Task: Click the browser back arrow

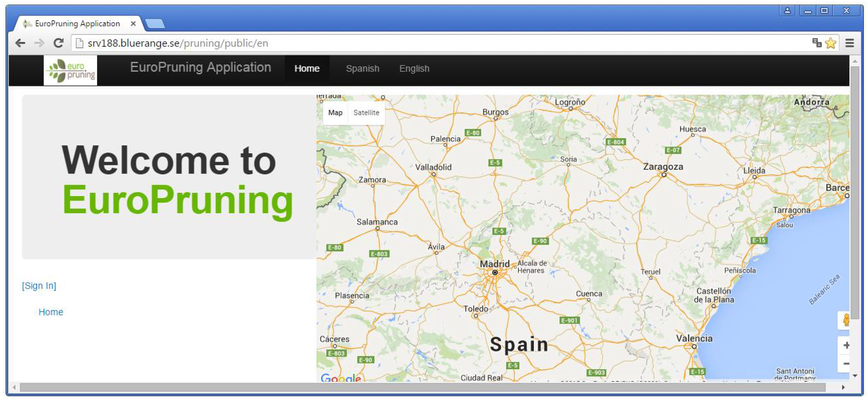Action: click(x=21, y=43)
